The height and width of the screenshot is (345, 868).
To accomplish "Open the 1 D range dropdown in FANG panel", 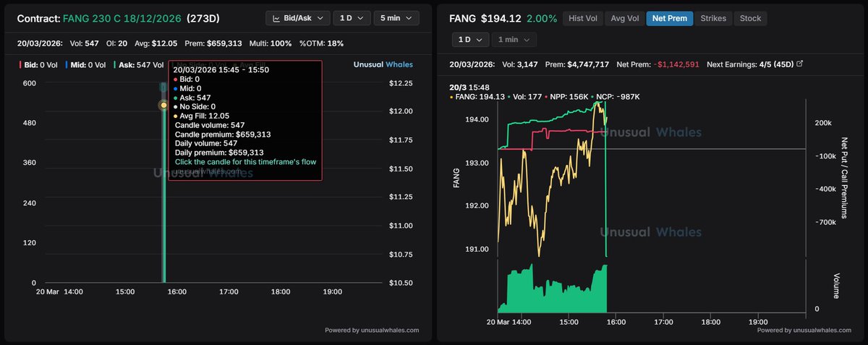I will click(x=469, y=40).
